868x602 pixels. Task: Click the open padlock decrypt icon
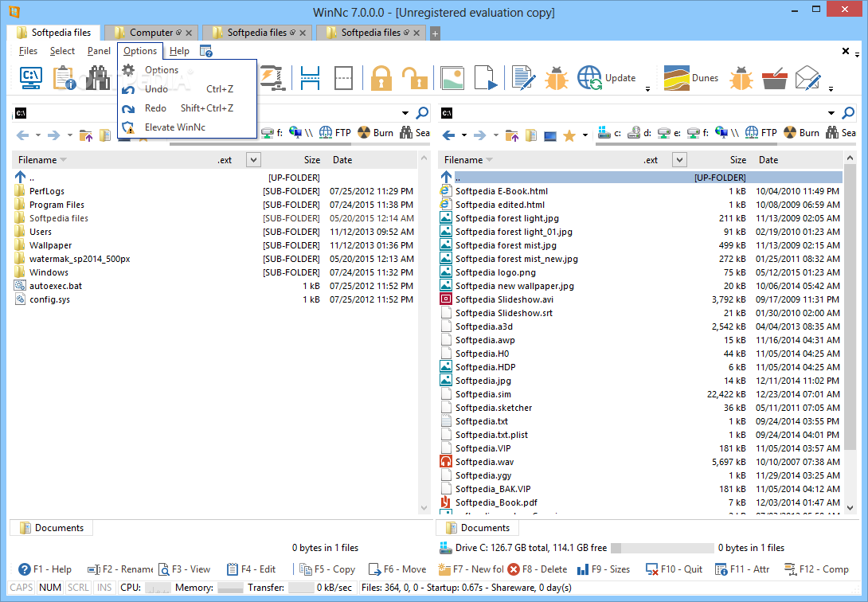pyautogui.click(x=415, y=78)
